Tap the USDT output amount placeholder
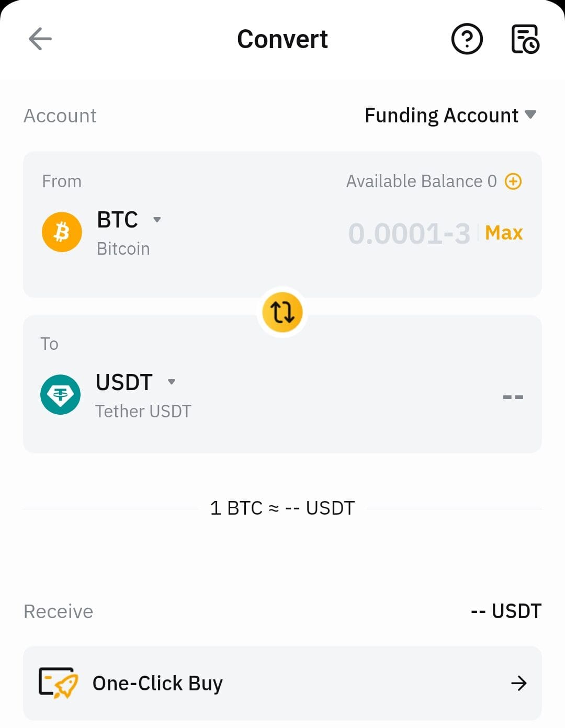Image resolution: width=565 pixels, height=728 pixels. (x=513, y=397)
